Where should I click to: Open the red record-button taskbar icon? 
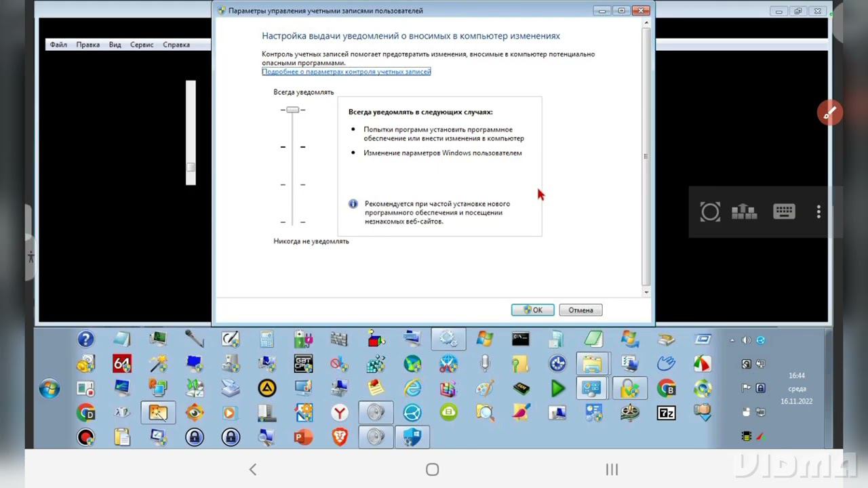click(x=85, y=437)
